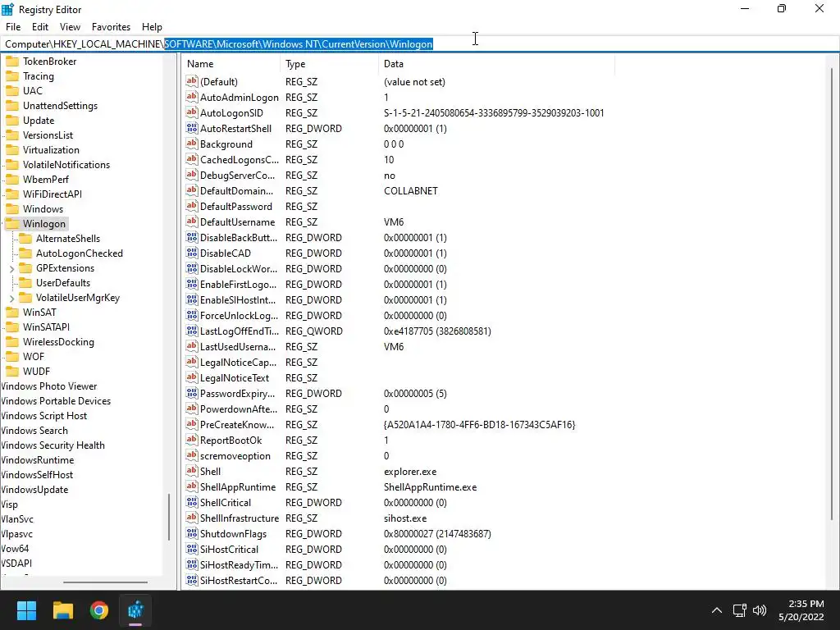The image size is (840, 630).
Task: Select the UserDefaults subkey
Action: (62, 283)
